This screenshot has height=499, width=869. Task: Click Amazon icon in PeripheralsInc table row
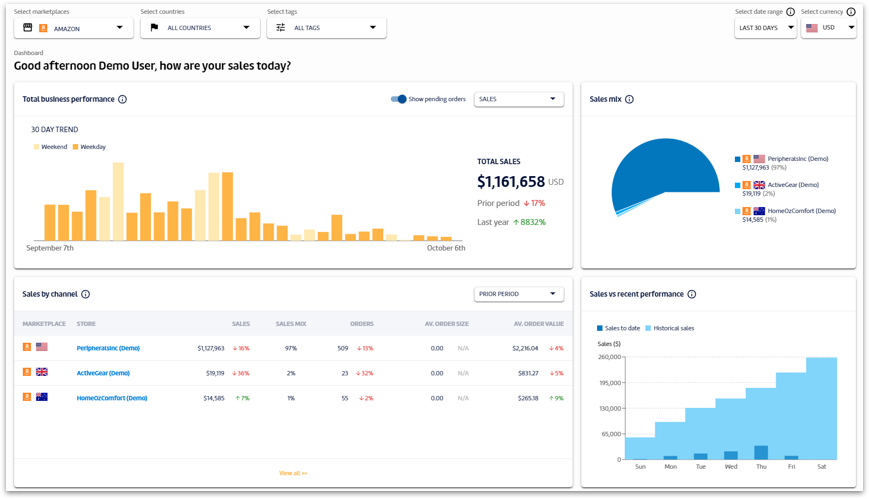pos(27,347)
